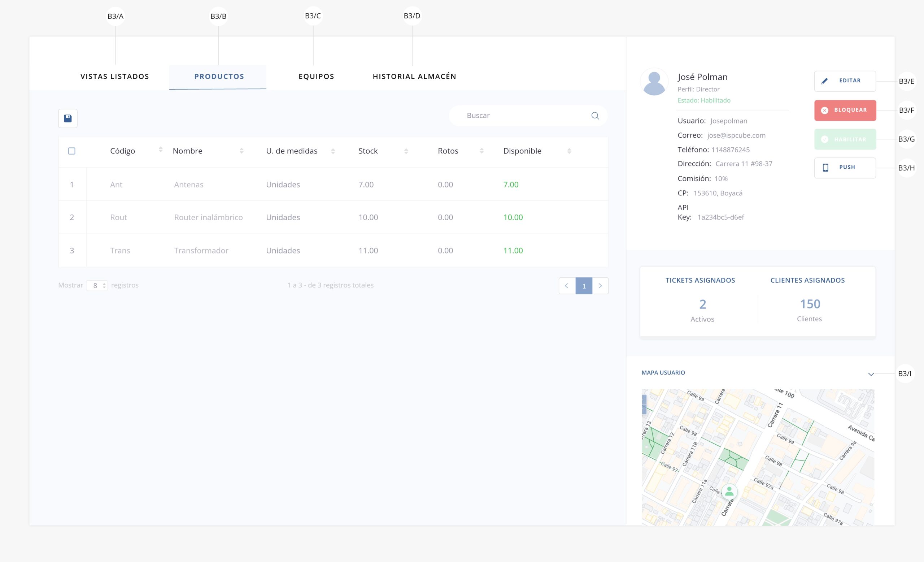Switch to the Equipos tab
Viewport: 924px width, 562px height.
click(316, 77)
